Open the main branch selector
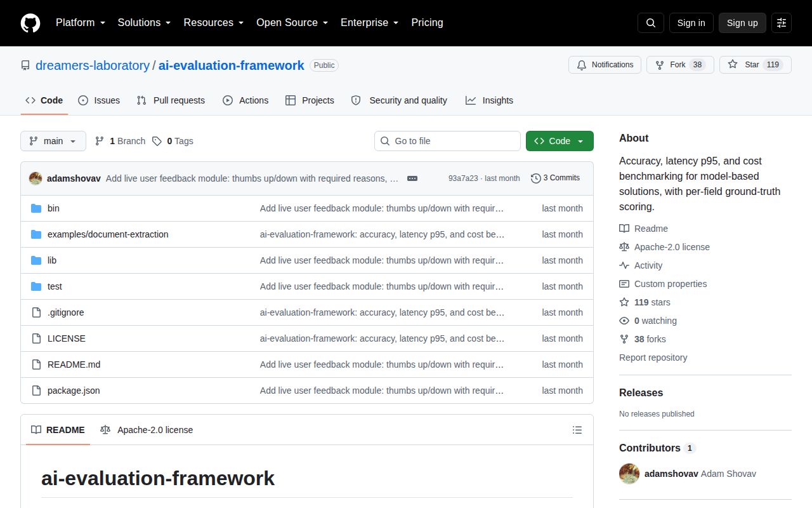The width and height of the screenshot is (812, 508). (53, 141)
